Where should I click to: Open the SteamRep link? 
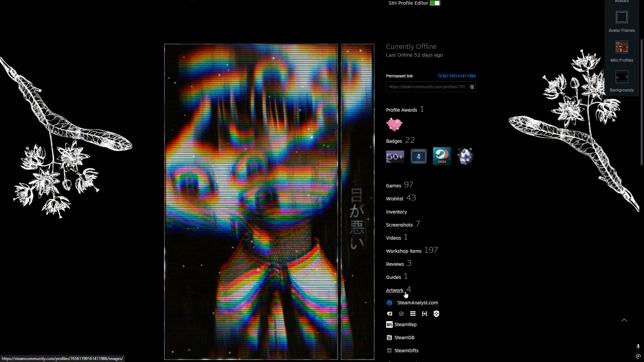(x=406, y=324)
